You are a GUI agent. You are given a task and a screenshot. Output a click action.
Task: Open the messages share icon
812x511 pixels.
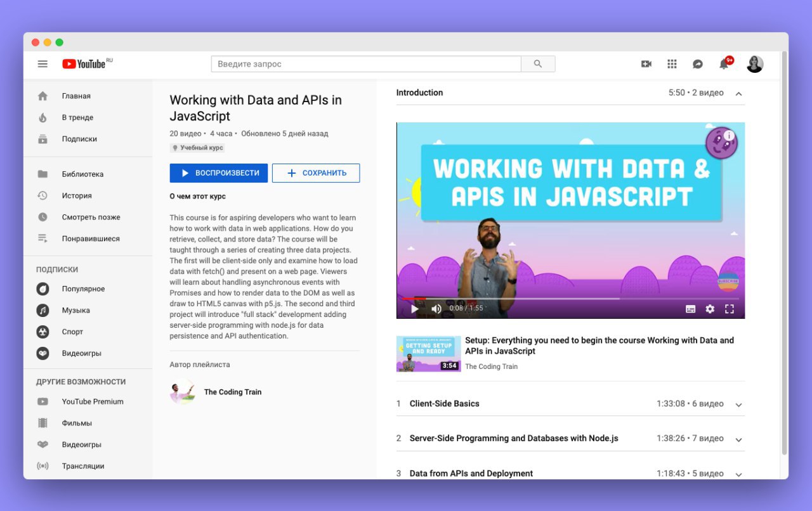pyautogui.click(x=697, y=64)
